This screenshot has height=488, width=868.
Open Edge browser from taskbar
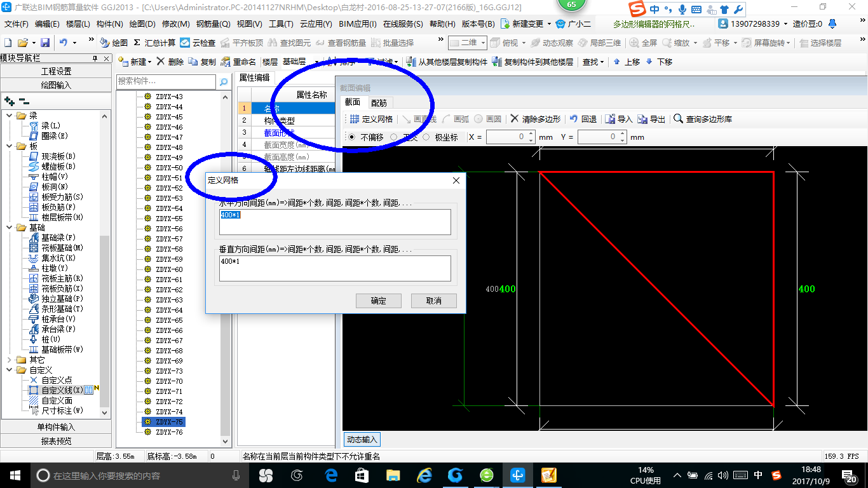(331, 475)
